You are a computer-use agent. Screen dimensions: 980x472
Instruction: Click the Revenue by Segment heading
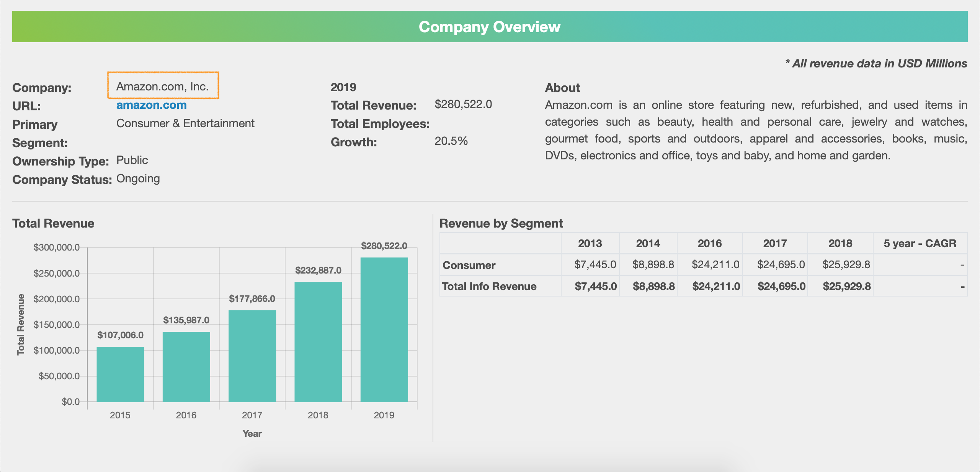click(x=501, y=223)
